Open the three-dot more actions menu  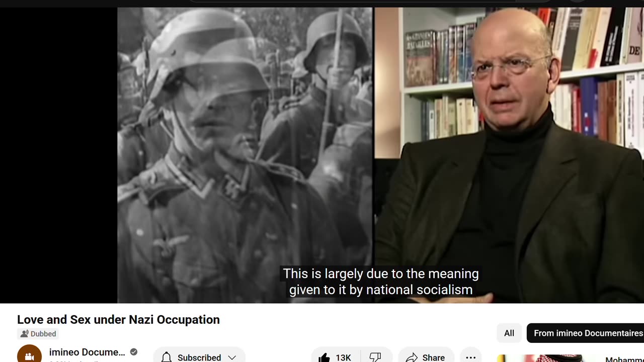point(470,357)
